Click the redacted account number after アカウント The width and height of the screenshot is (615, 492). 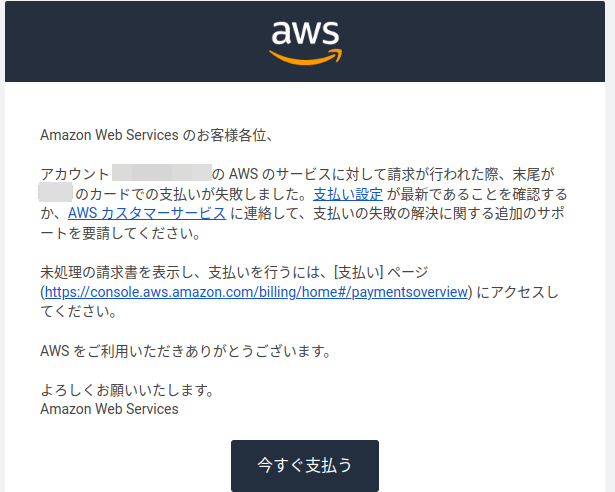click(162, 173)
